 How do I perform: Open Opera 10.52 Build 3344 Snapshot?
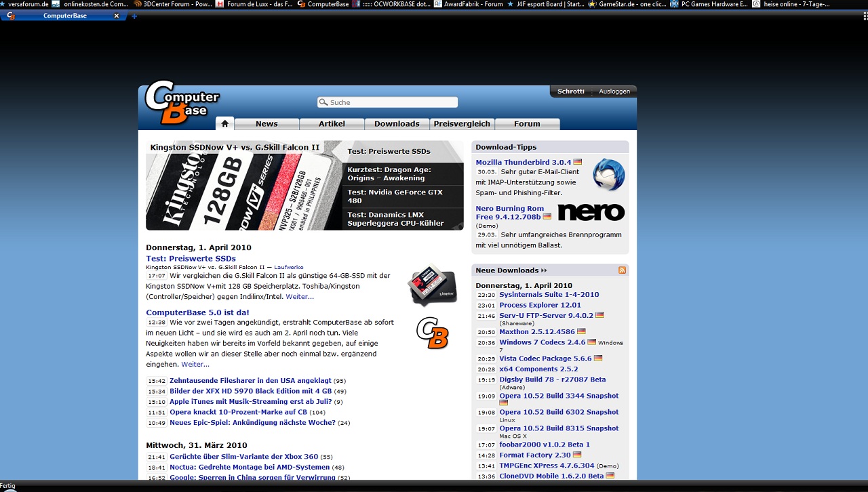pos(559,396)
